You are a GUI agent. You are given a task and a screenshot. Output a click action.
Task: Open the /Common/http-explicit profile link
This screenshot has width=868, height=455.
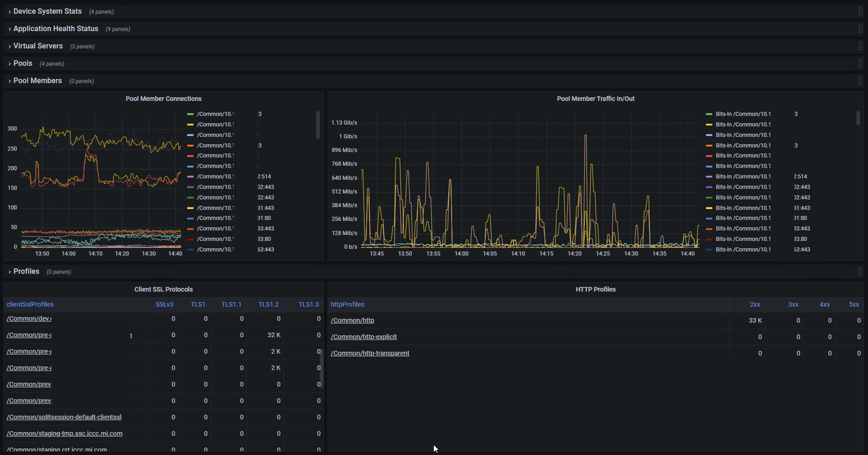pos(363,337)
